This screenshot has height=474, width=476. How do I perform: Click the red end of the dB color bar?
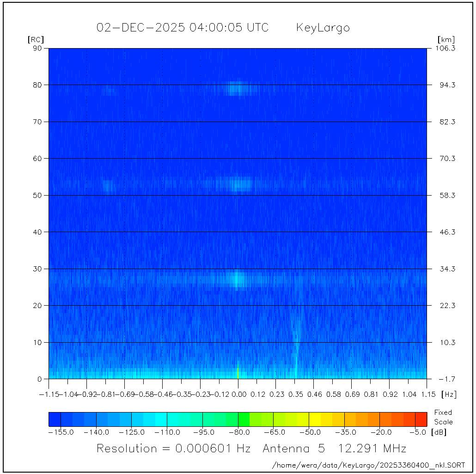tap(421, 419)
